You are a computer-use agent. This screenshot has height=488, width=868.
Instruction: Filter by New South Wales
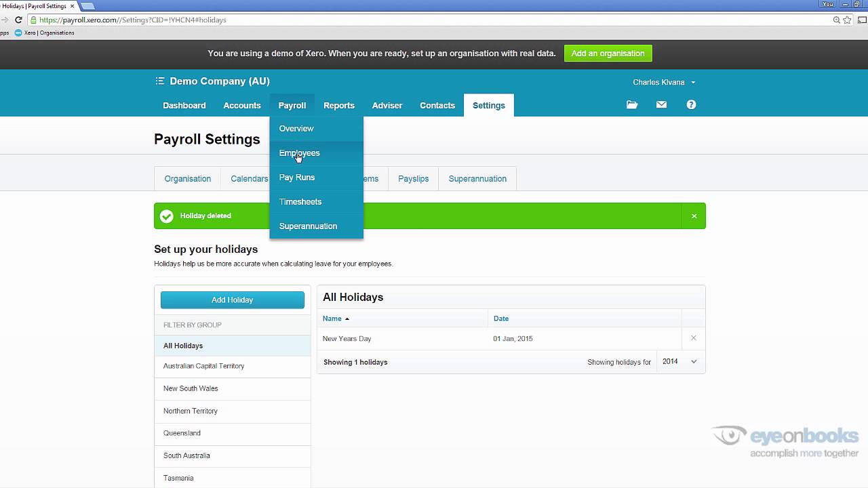(233, 389)
